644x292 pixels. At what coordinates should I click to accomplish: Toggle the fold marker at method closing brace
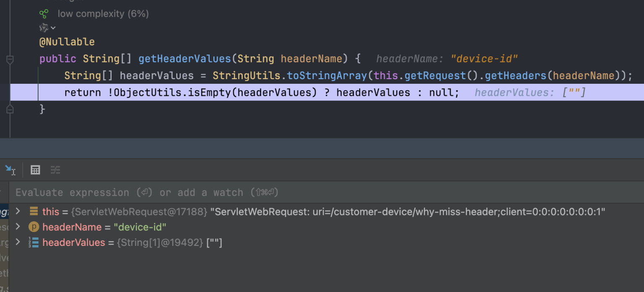[x=10, y=109]
